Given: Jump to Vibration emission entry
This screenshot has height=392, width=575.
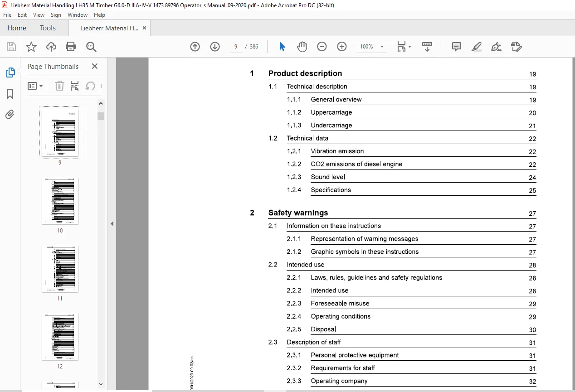Looking at the screenshot, I should click(x=337, y=151).
